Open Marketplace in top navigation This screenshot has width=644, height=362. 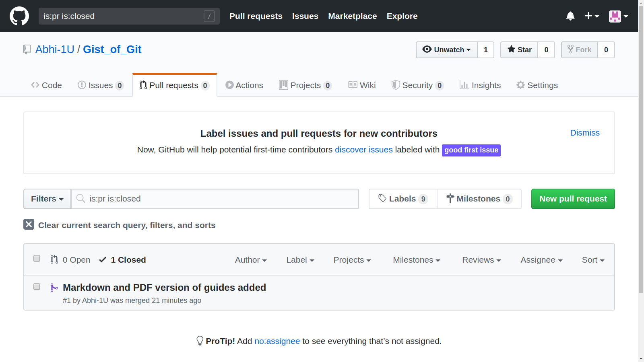pyautogui.click(x=353, y=16)
